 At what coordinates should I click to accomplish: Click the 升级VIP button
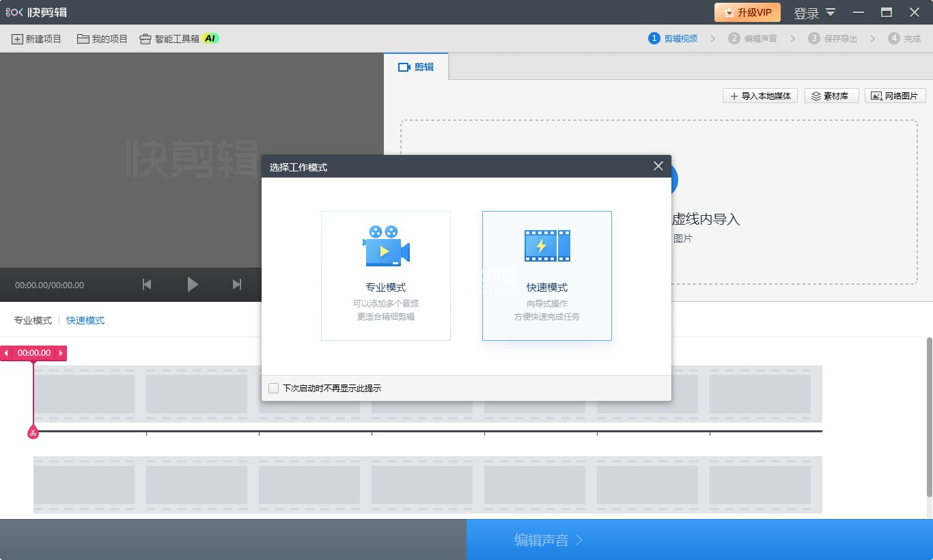[x=747, y=12]
